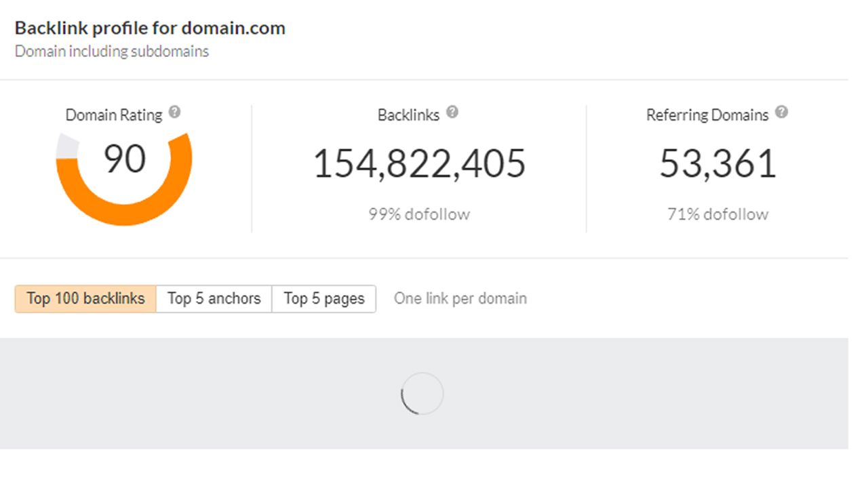Click the 53,361 referring domains count

pos(717,164)
